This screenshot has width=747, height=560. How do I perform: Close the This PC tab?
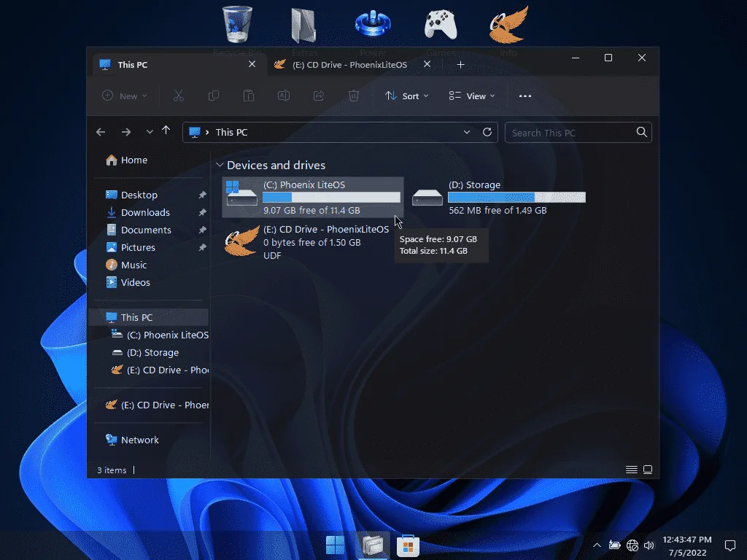(252, 64)
